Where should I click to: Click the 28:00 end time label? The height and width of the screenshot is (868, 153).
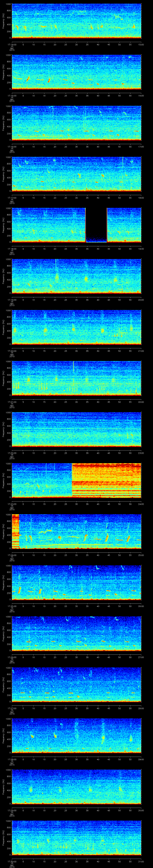pyautogui.click(x=141, y=708)
